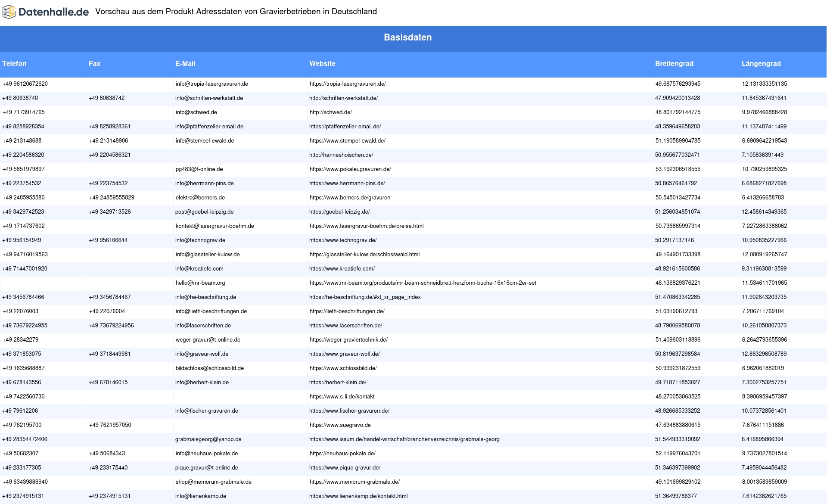Image resolution: width=827 pixels, height=504 pixels.
Task: Select email bildschloss@schlossbild.de
Action: click(x=210, y=368)
